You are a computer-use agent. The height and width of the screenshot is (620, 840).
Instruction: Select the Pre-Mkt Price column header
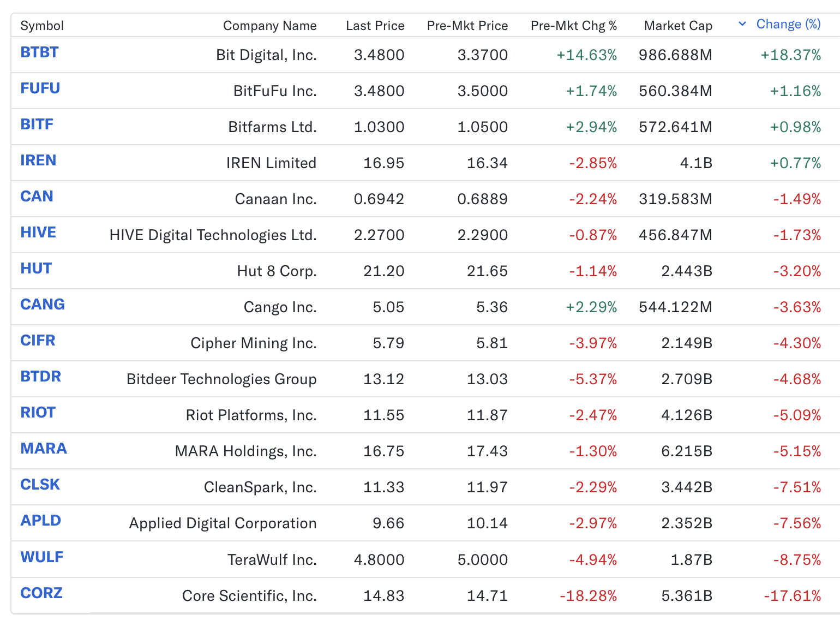click(467, 26)
